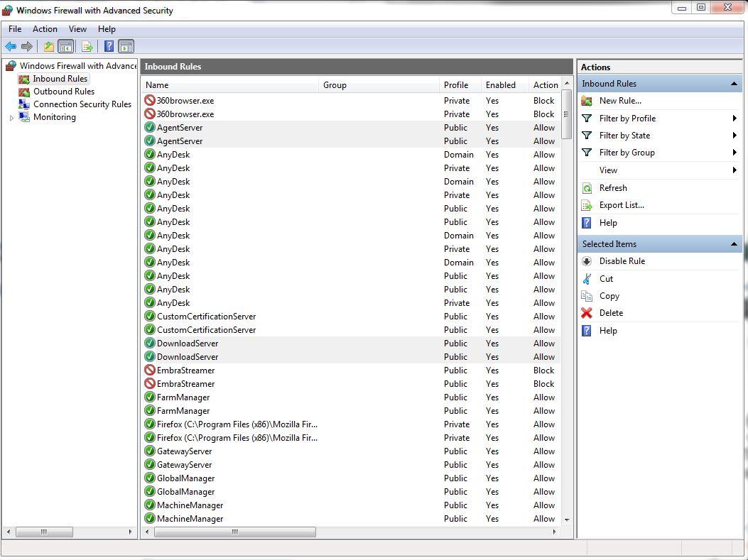
Task: Click the Filter by State funnel icon
Action: (x=587, y=136)
